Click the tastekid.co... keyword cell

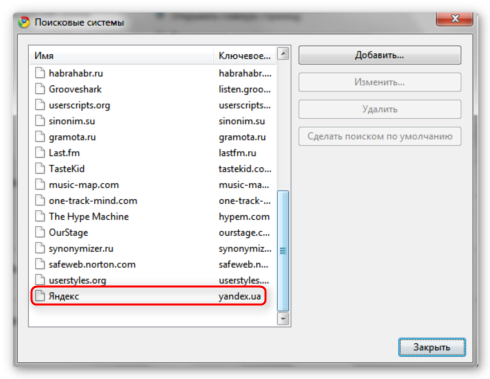point(245,169)
